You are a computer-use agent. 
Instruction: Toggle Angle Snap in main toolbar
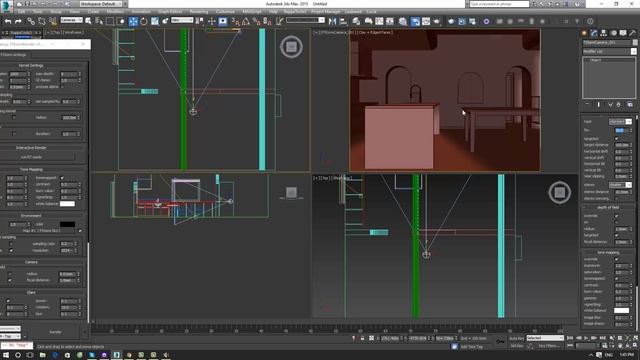pos(246,21)
